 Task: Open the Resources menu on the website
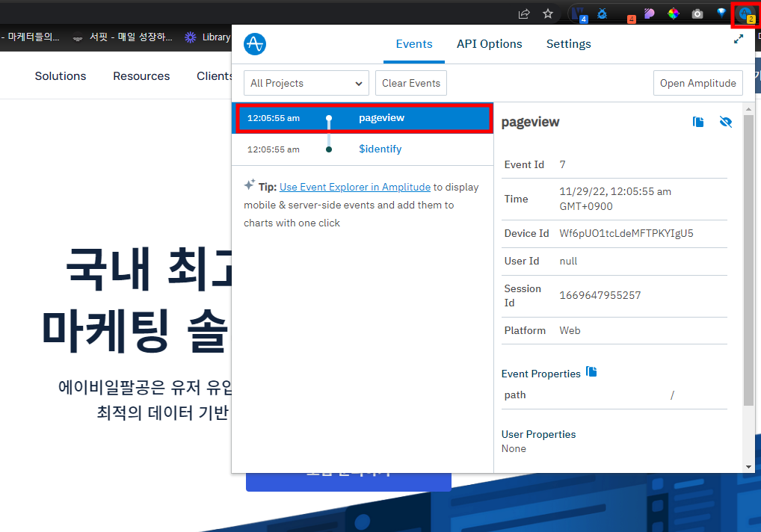(x=141, y=76)
